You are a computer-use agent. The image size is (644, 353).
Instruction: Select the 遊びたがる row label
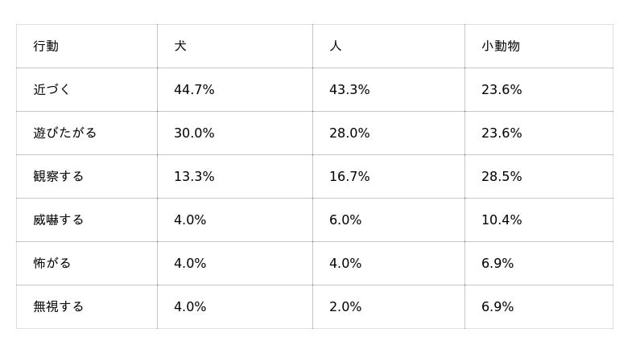(65, 133)
